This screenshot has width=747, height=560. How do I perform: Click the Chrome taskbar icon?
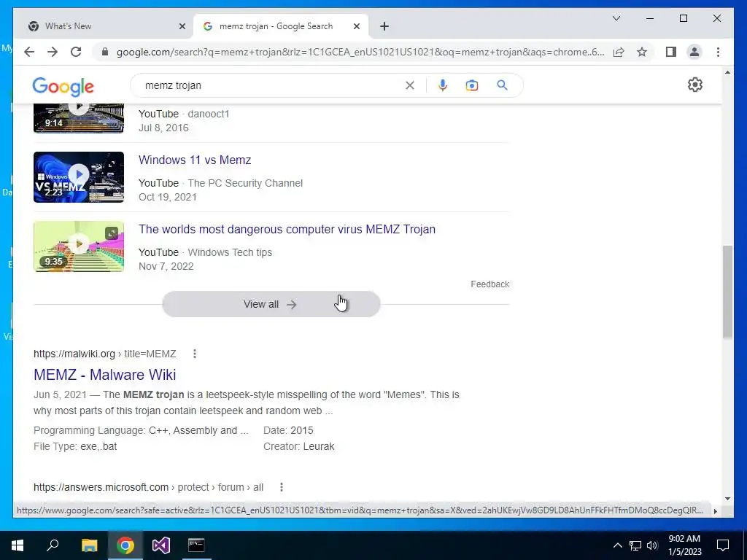coord(125,545)
